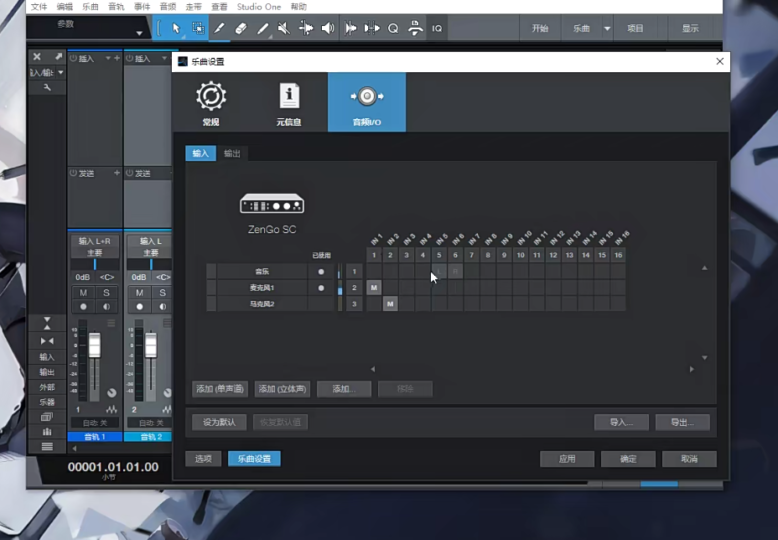
Task: Select the Listen speaker tool
Action: click(x=328, y=28)
